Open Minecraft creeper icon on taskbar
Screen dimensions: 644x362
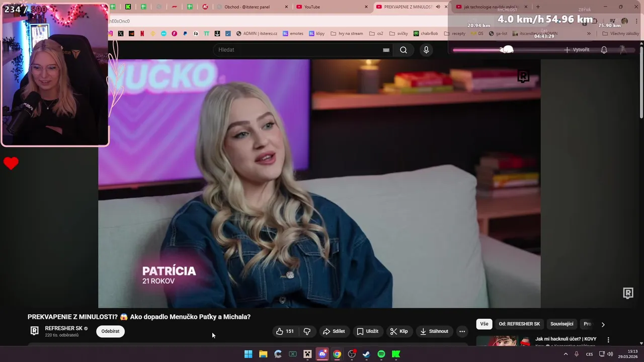coord(307,354)
